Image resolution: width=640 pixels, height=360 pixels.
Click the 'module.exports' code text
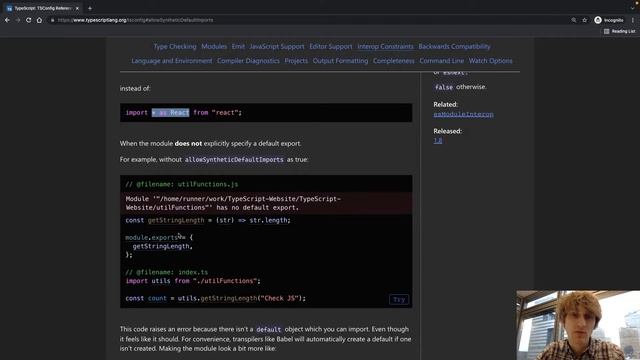(152, 238)
